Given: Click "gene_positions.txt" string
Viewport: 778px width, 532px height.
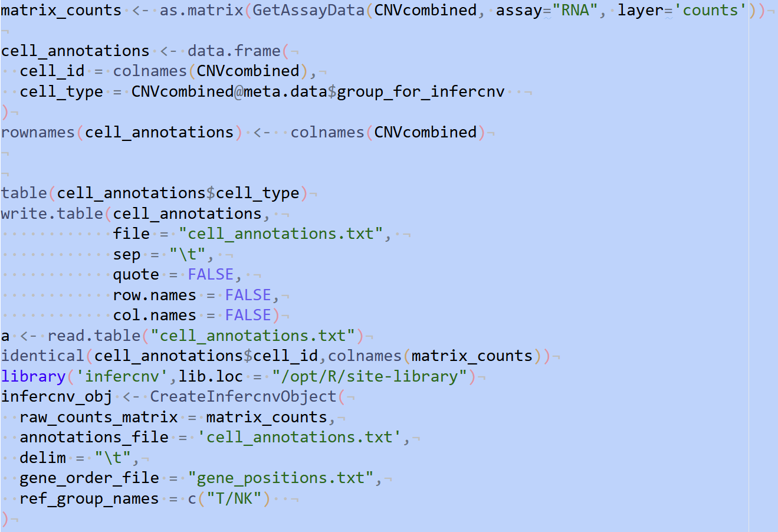Looking at the screenshot, I should click(x=281, y=478).
